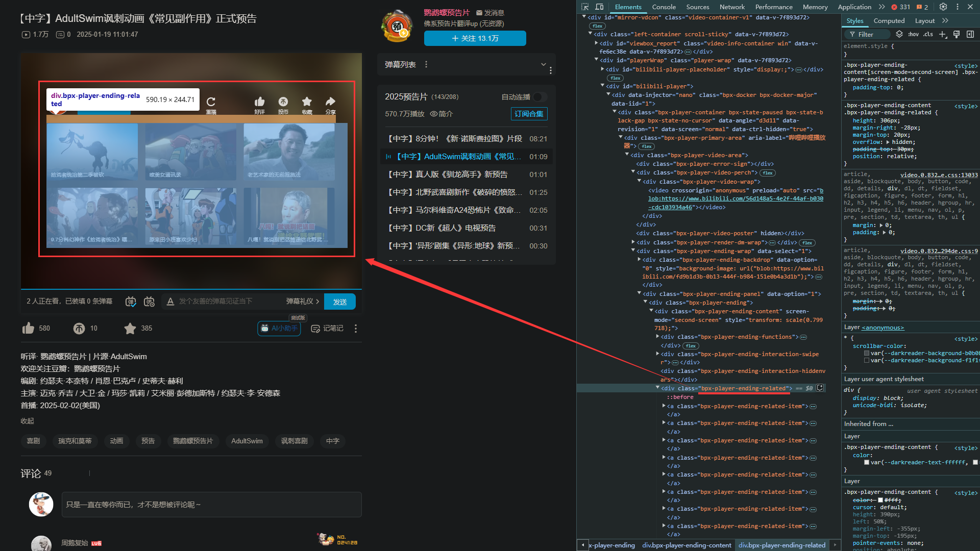Toggle the DevTools device toolbar icon

click(600, 7)
